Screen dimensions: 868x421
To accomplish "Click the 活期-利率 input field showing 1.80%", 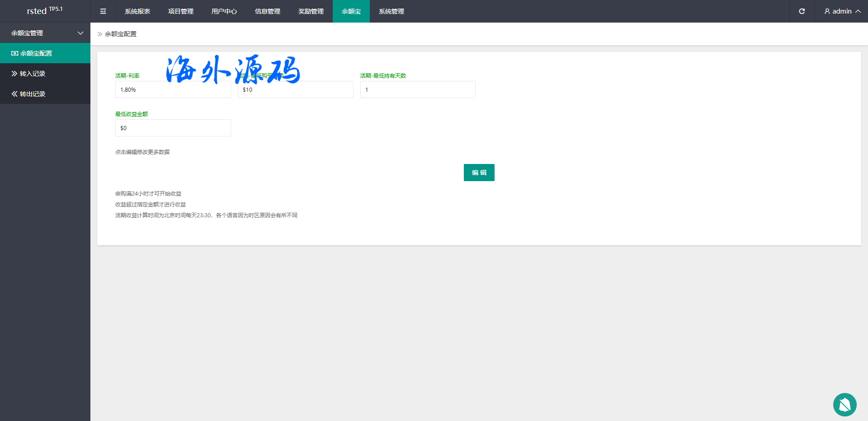I will pyautogui.click(x=173, y=89).
